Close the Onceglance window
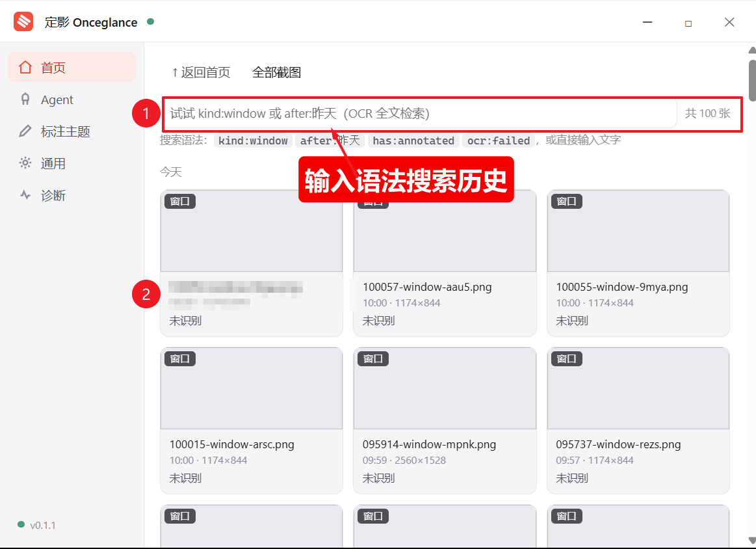This screenshot has width=756, height=549. [729, 22]
